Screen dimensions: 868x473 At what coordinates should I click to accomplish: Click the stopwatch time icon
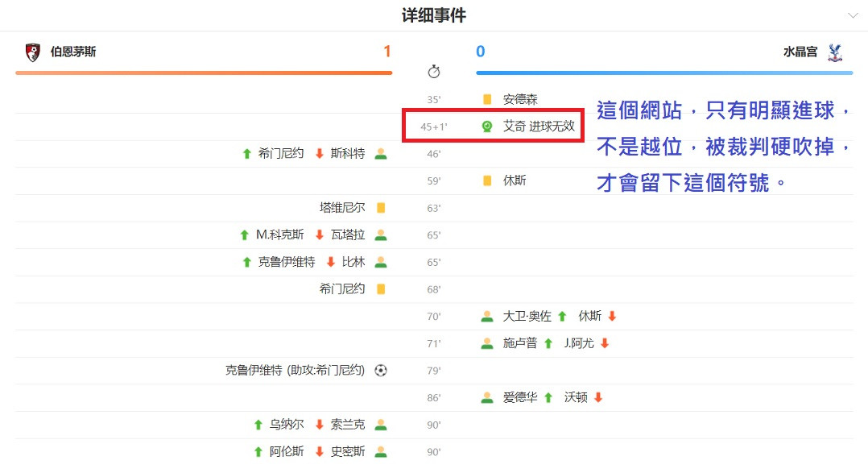(434, 72)
